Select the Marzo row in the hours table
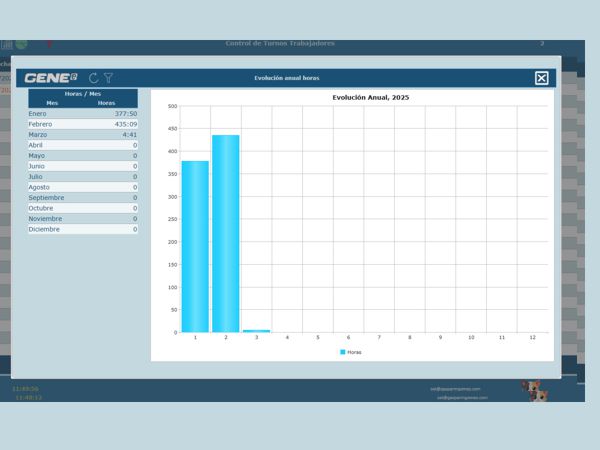This screenshot has width=600, height=450. pos(83,135)
